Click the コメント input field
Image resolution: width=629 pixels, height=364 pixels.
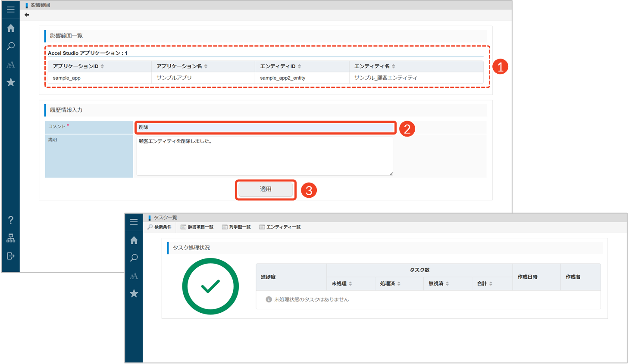pyautogui.click(x=265, y=128)
